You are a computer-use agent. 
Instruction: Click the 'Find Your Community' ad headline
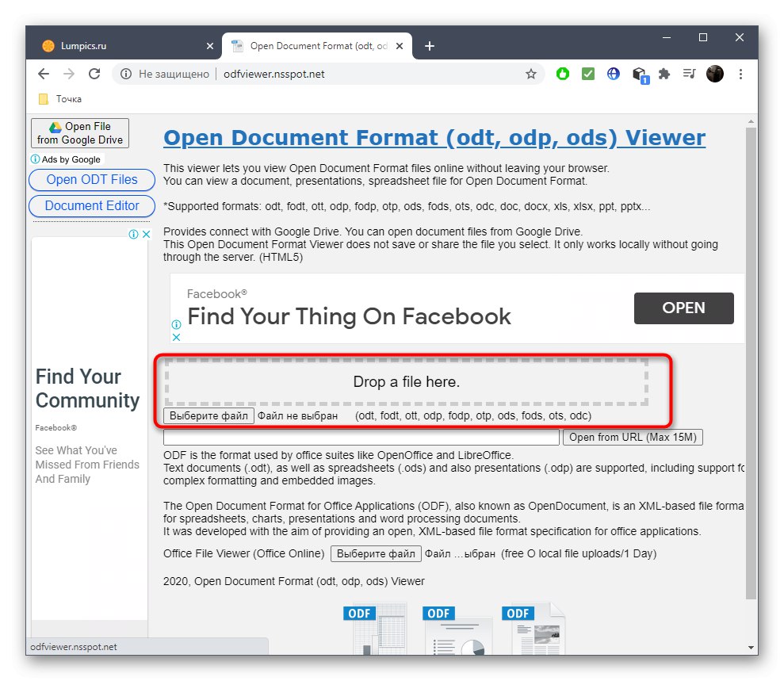tap(87, 388)
